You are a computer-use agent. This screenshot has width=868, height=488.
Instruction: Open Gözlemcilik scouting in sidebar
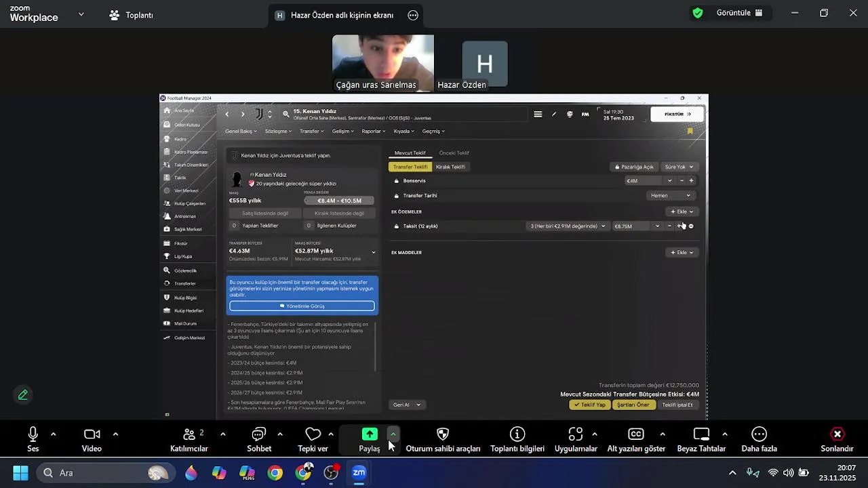tap(185, 270)
